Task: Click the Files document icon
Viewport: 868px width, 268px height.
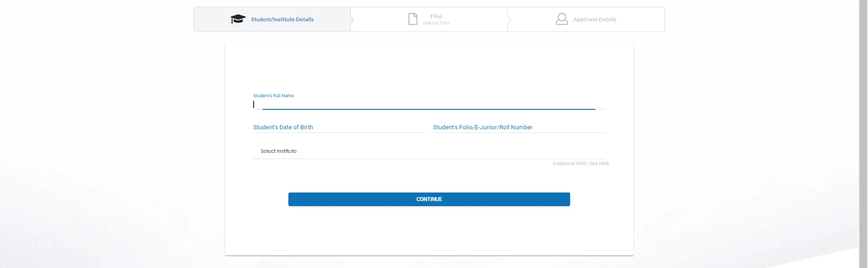Action: 413,19
